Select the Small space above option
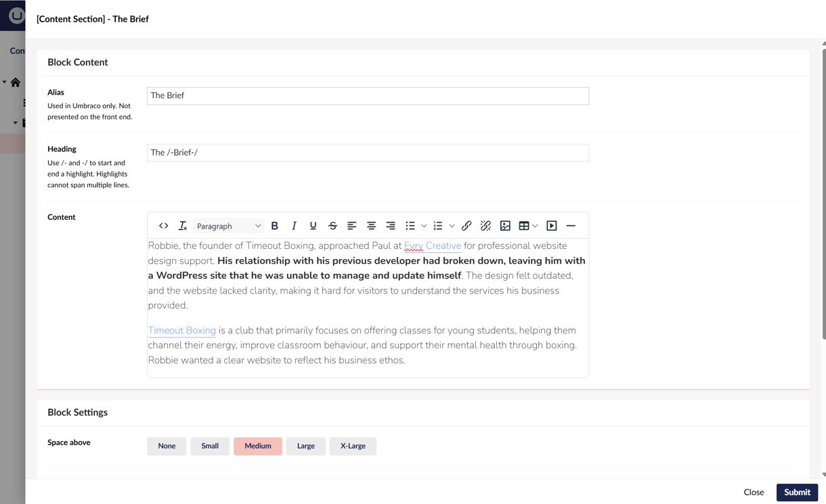The height and width of the screenshot is (504, 826). pyautogui.click(x=210, y=446)
